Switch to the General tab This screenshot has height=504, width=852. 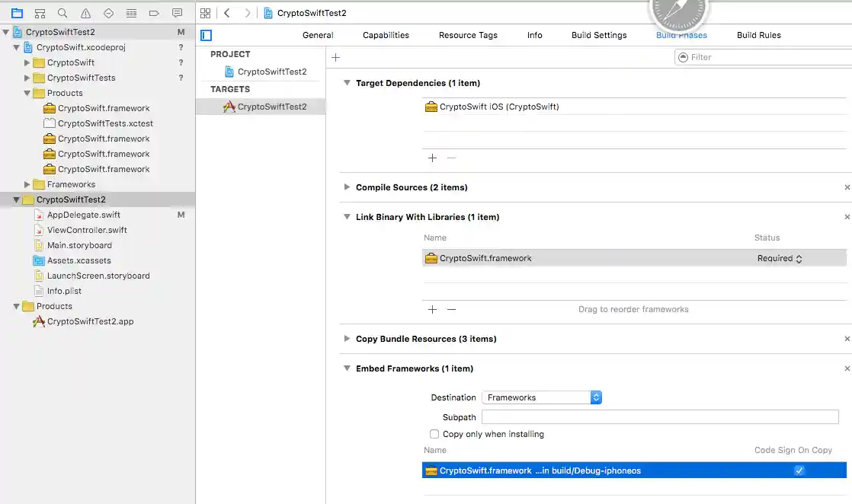pyautogui.click(x=318, y=35)
